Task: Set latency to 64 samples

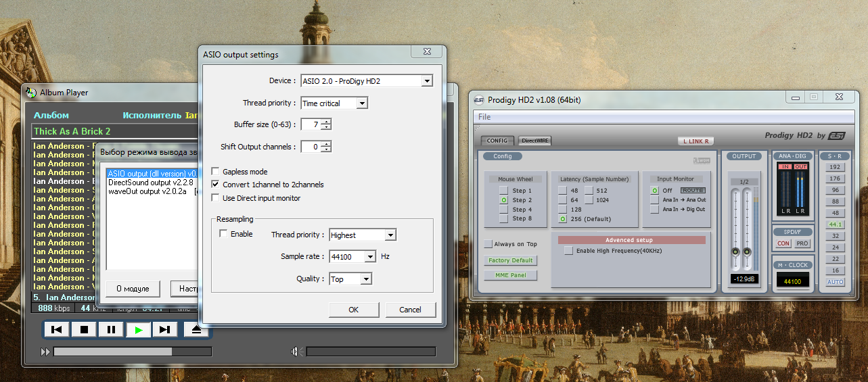Action: tap(562, 200)
